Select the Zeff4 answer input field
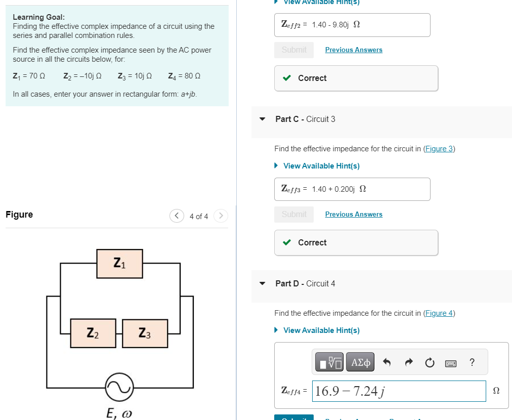The image size is (512, 420). point(399,391)
